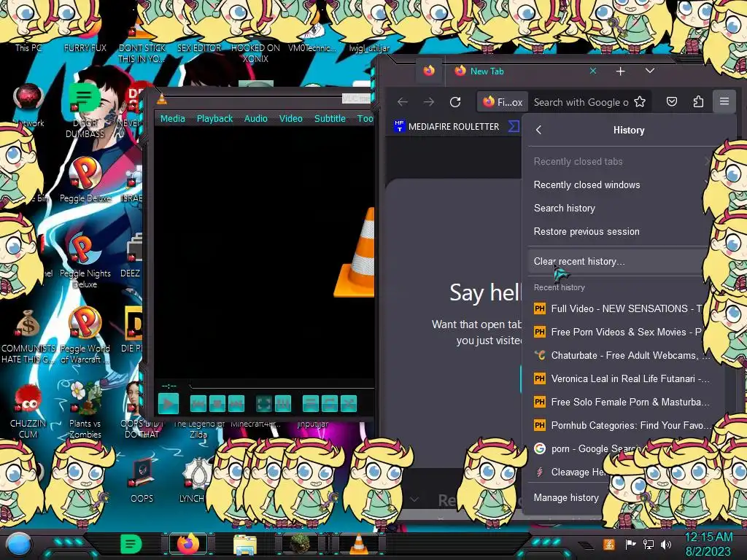
Task: Select Peggle World of Warcraft icon
Action: 85,335
